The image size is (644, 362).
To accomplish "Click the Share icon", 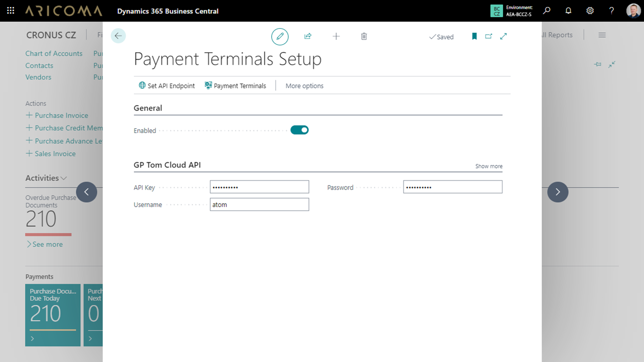I will (x=308, y=36).
